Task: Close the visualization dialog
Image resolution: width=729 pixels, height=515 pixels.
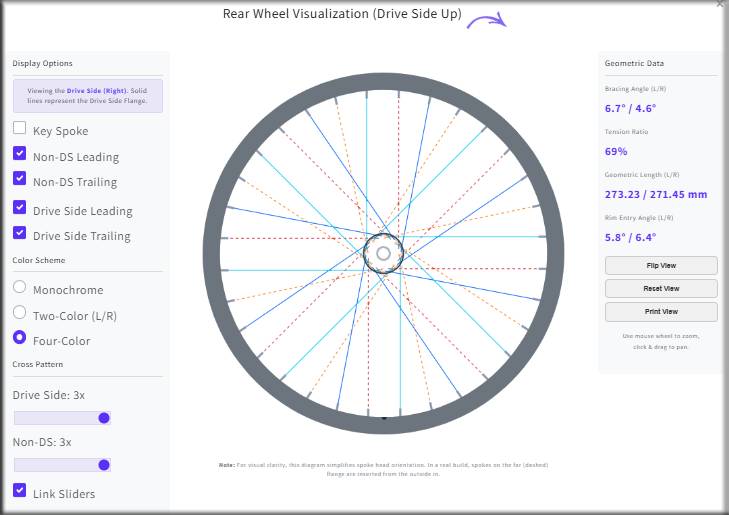Action: [x=719, y=4]
